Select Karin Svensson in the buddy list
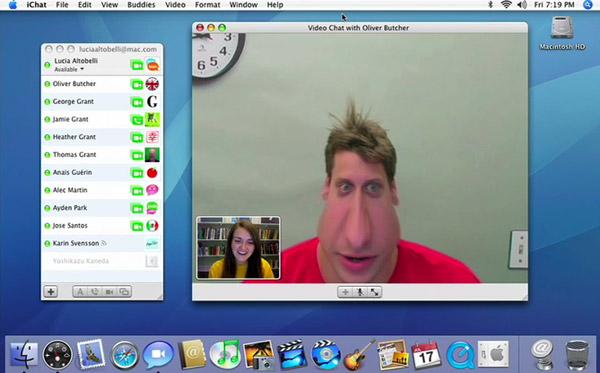This screenshot has height=373, width=600. 102,243
